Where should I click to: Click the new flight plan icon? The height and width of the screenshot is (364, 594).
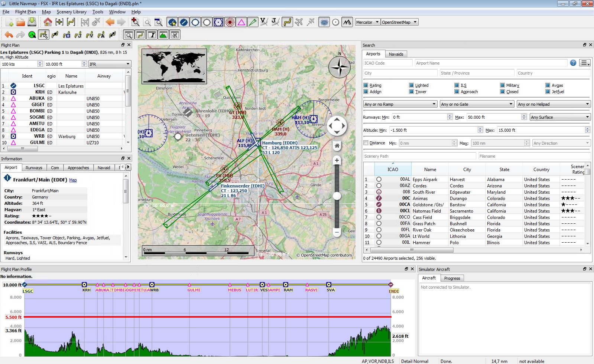tap(9, 22)
